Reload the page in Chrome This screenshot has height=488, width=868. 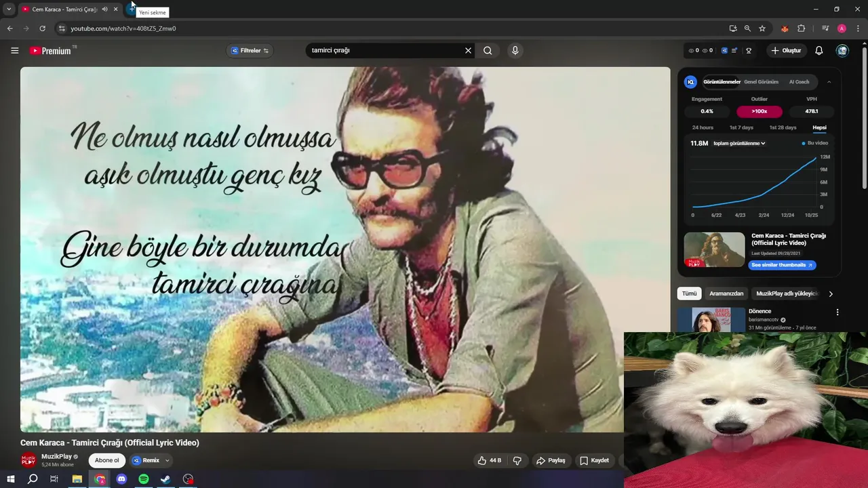click(42, 28)
